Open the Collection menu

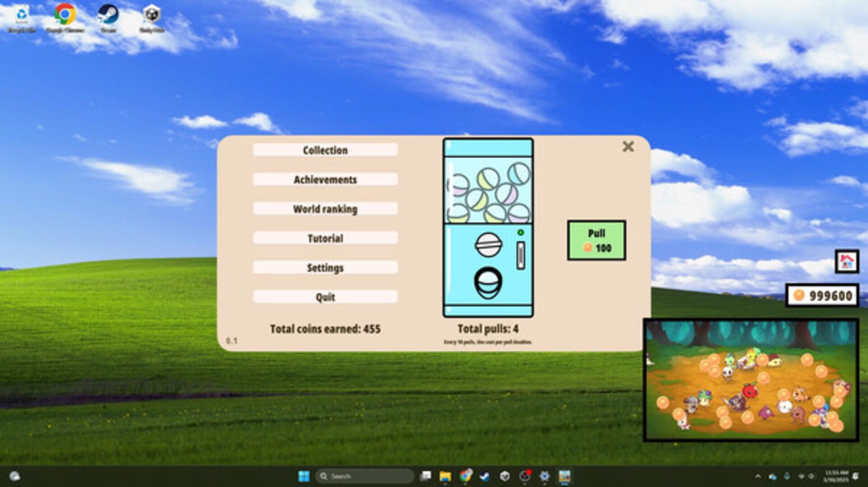click(325, 150)
